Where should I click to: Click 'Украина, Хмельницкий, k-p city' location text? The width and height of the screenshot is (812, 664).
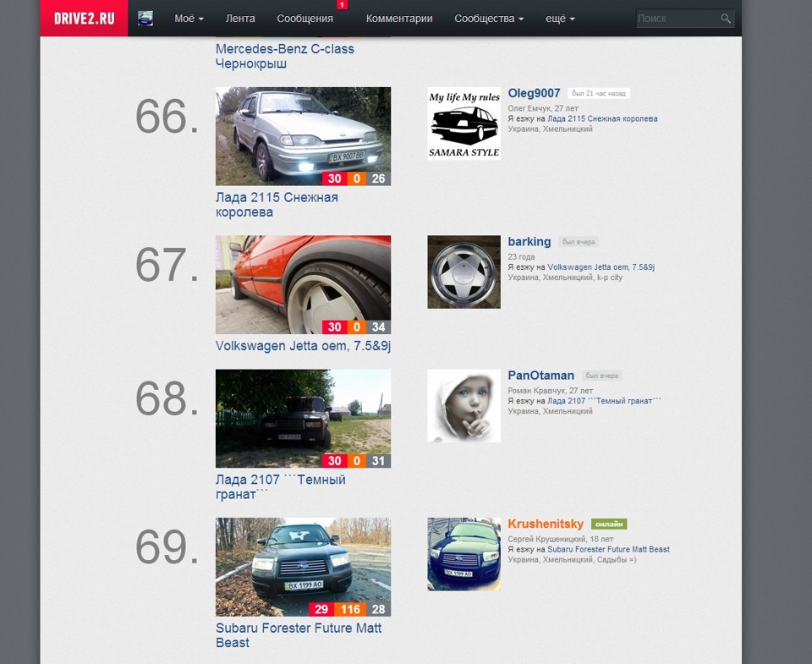(565, 277)
